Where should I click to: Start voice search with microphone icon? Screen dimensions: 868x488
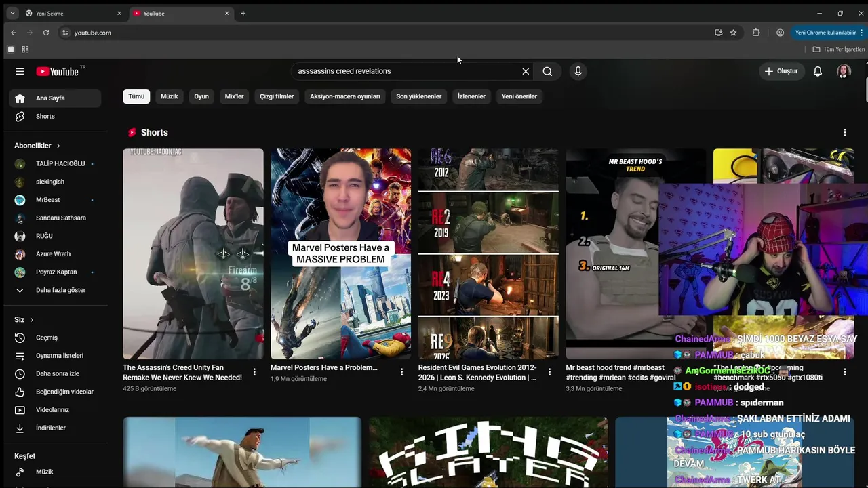pos(578,71)
